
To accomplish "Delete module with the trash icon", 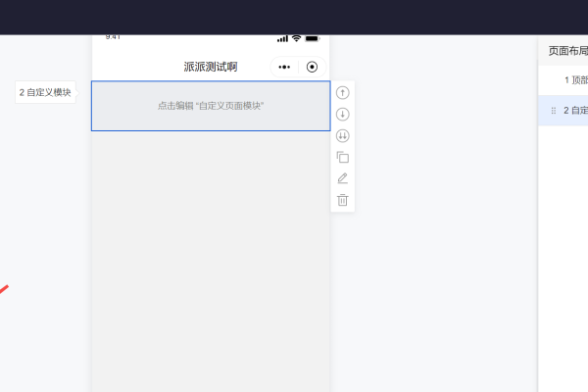I will tap(342, 200).
